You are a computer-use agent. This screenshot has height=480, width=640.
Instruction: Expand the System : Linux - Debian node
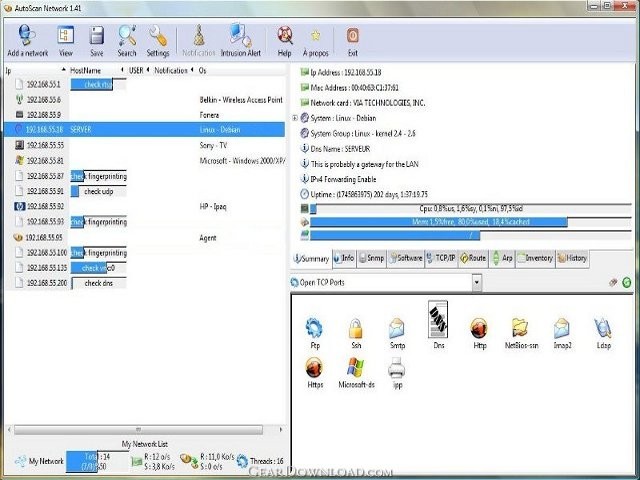coord(295,118)
